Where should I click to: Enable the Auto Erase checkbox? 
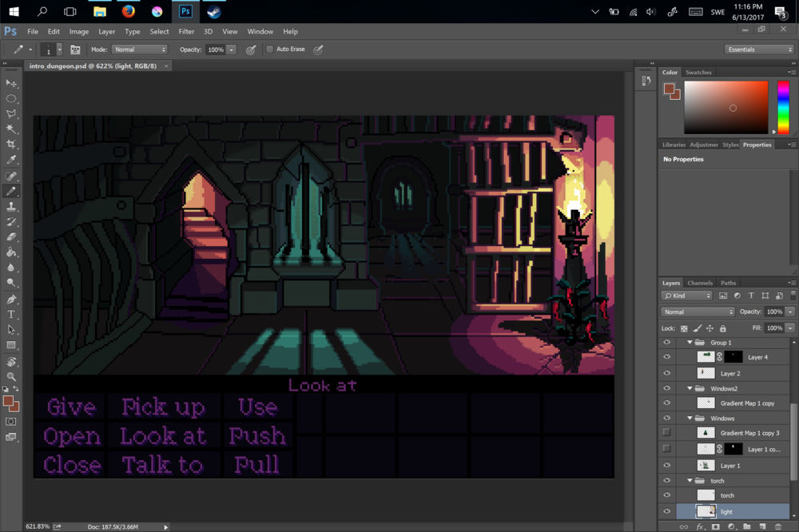tap(270, 50)
